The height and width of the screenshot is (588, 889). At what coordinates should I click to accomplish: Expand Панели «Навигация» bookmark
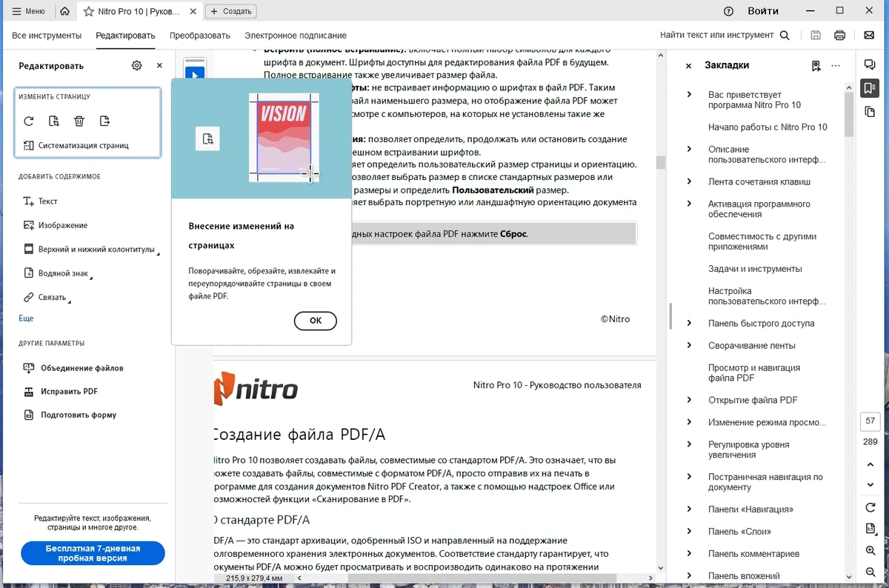coord(689,509)
